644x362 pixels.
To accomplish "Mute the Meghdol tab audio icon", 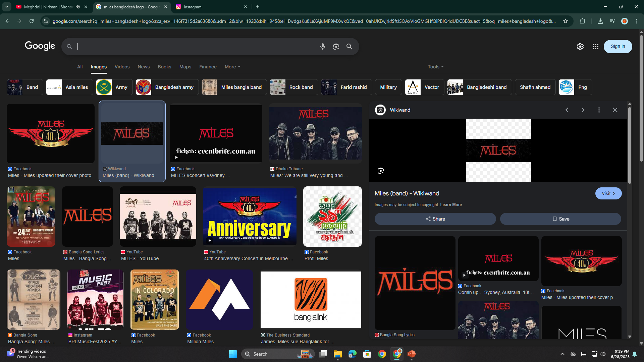I will pos(78,7).
